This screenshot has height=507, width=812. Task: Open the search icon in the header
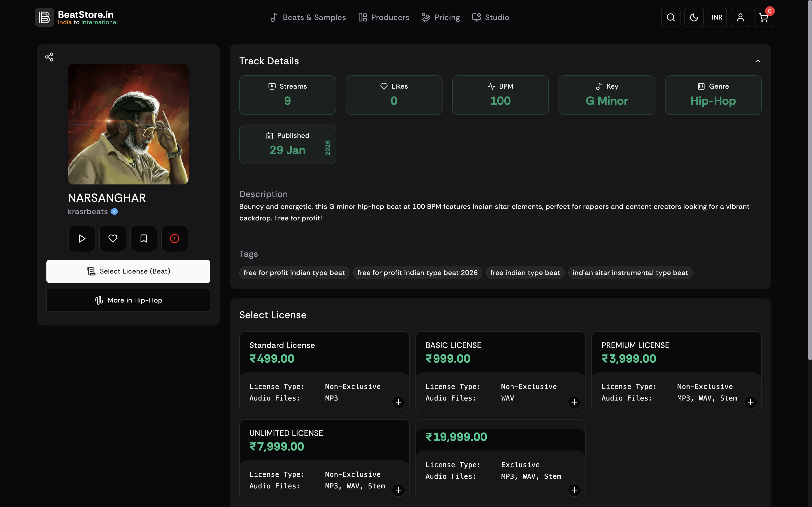click(x=670, y=17)
